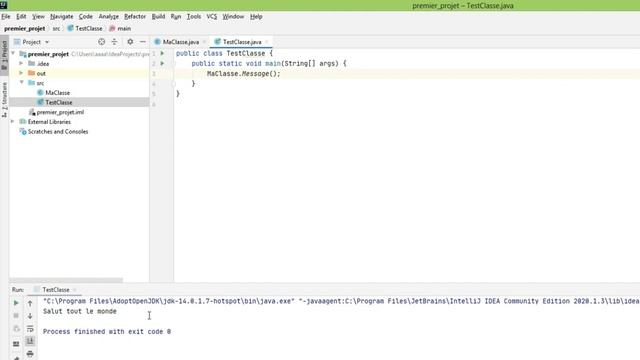
Task: Open the Refactor menu
Action: click(135, 17)
